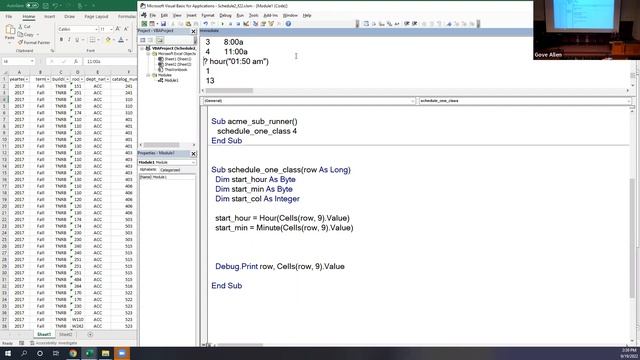Click the Undo icon in VBA toolbar
The height and width of the screenshot is (360, 640).
206,24
